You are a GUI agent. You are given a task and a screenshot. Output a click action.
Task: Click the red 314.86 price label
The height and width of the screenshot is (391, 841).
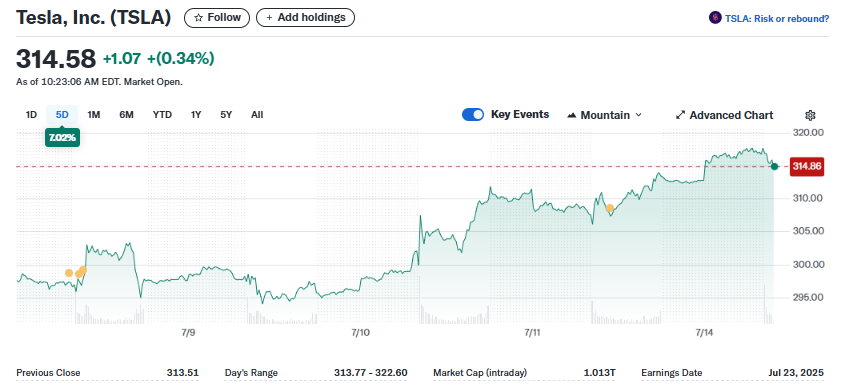click(807, 166)
